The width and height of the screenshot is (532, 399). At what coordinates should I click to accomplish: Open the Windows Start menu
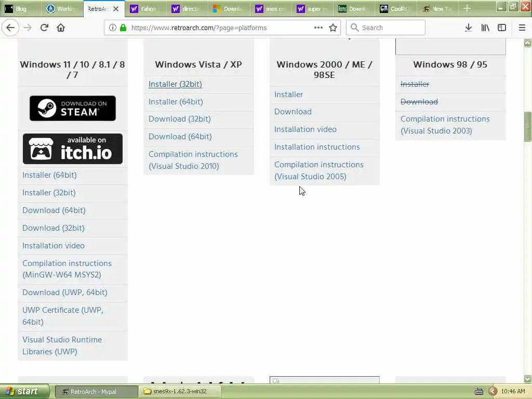click(24, 392)
